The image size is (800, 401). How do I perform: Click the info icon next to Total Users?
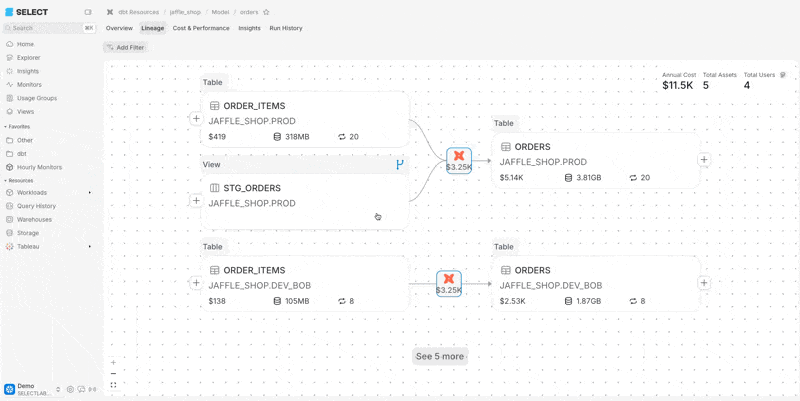pos(783,75)
